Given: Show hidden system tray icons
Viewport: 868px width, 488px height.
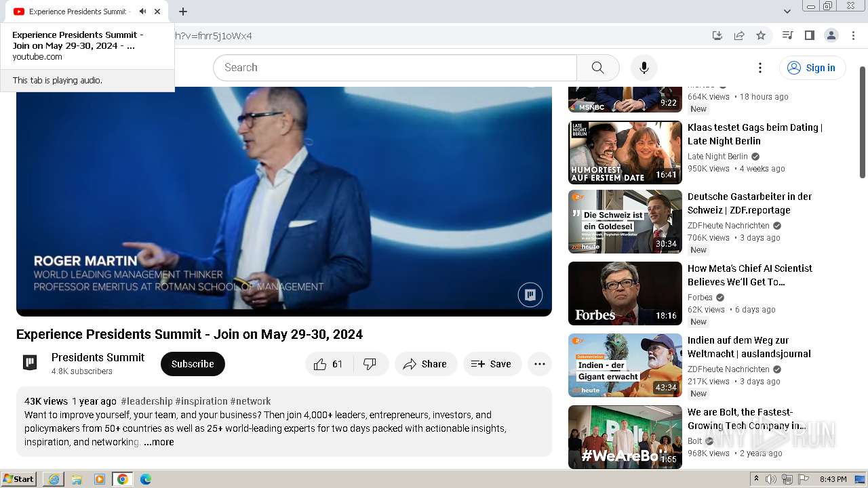Looking at the screenshot, I should (x=756, y=479).
